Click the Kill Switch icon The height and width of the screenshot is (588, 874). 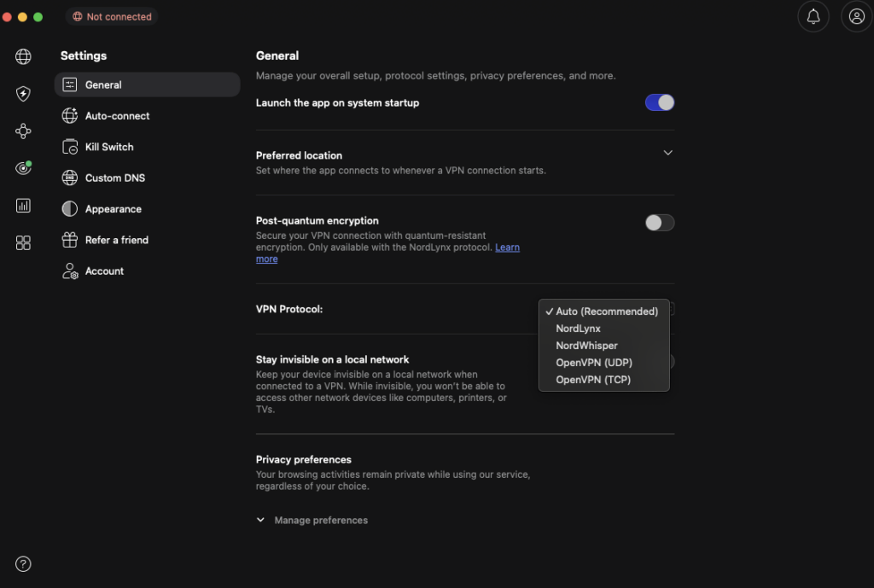70,147
